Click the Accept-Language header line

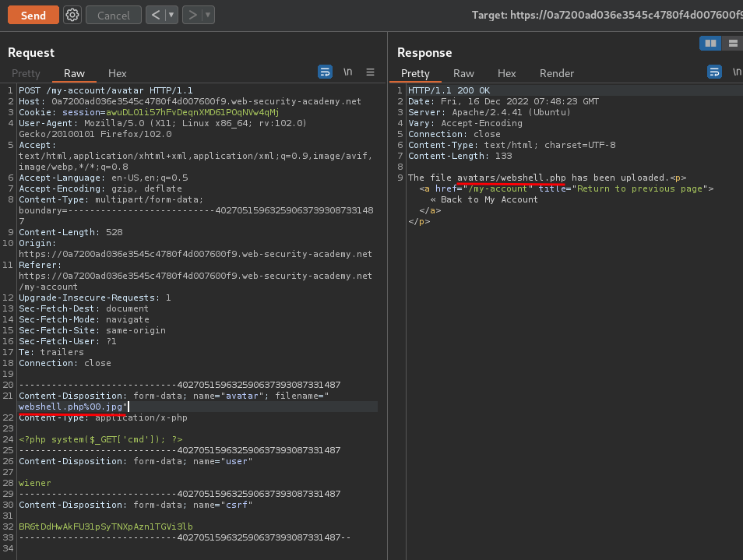tap(104, 178)
